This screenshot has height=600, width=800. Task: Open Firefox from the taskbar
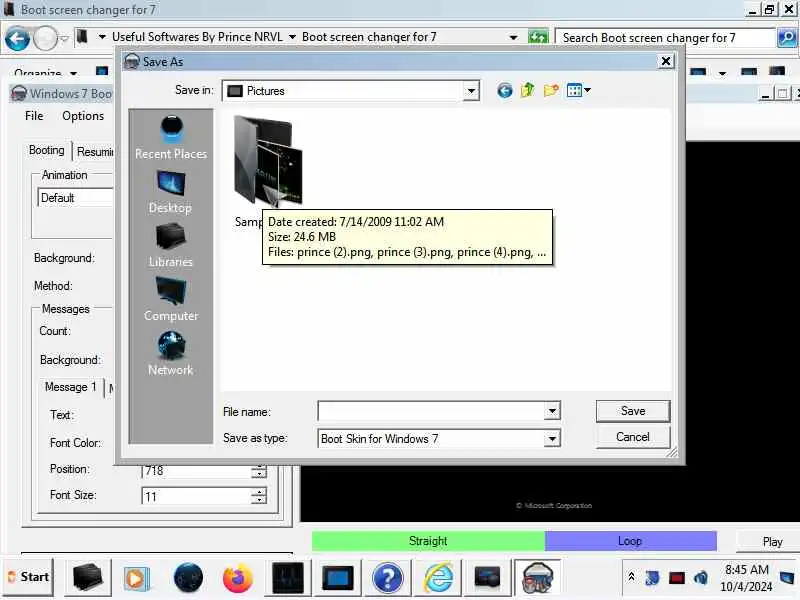coord(237,578)
